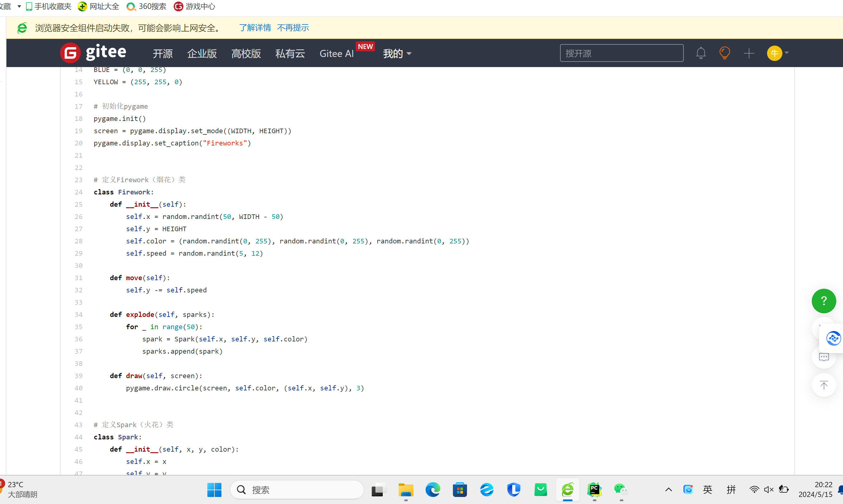843x504 pixels.
Task: Click the orange lightbulb icon
Action: coord(724,53)
